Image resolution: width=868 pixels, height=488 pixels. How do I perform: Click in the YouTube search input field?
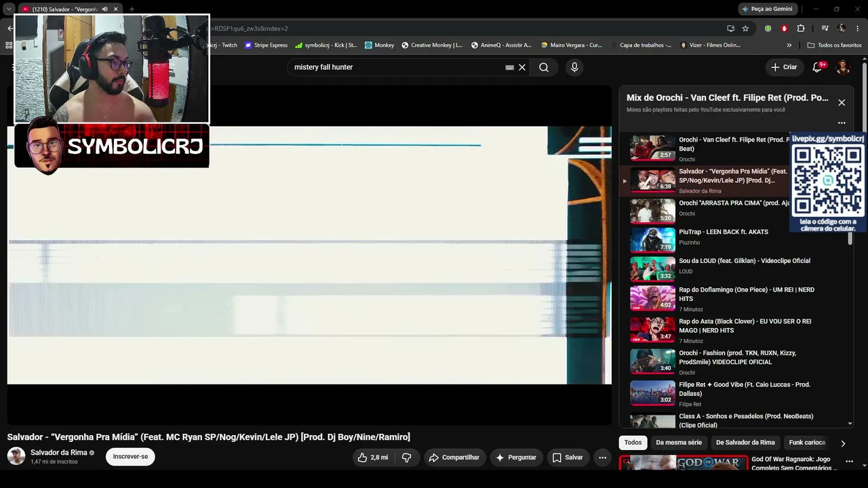click(399, 67)
